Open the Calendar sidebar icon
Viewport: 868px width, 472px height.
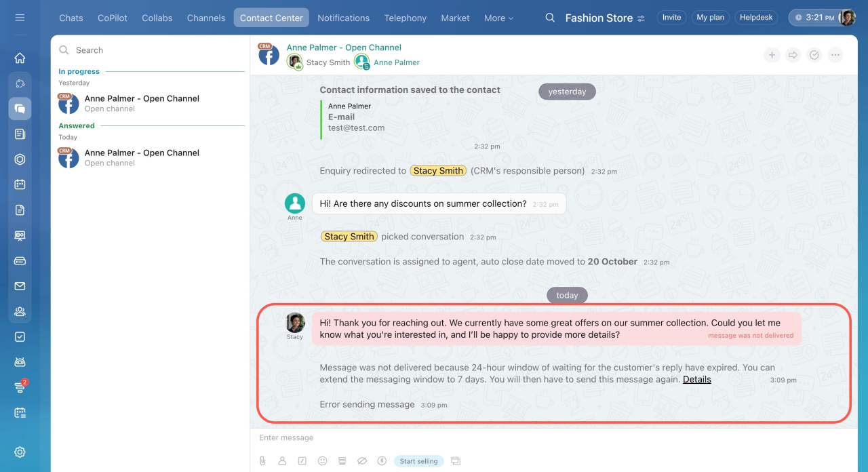[20, 184]
